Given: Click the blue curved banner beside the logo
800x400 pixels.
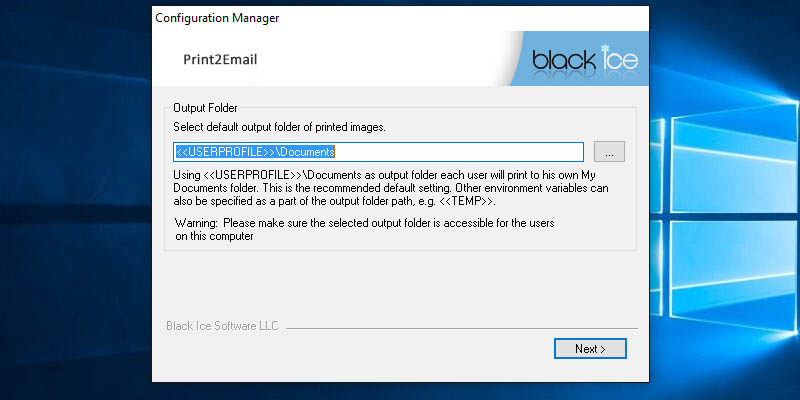Looking at the screenshot, I should point(520,72).
